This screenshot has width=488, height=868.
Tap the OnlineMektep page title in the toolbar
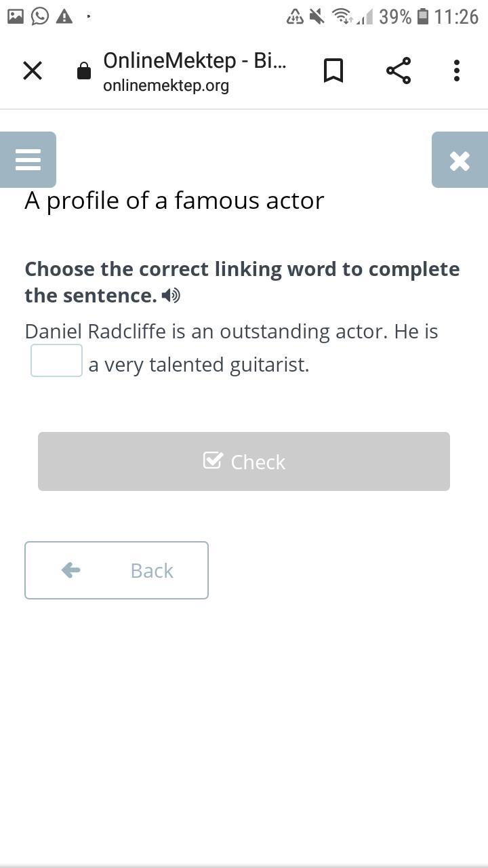point(195,60)
